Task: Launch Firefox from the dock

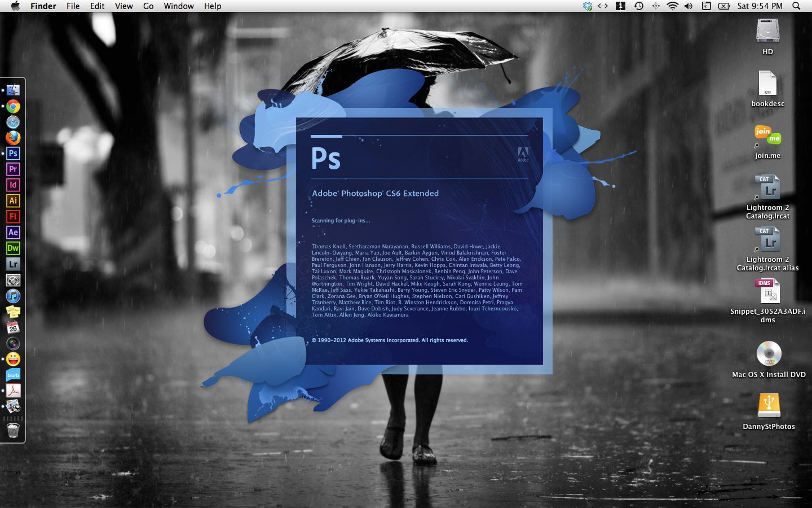Action: click(13, 138)
